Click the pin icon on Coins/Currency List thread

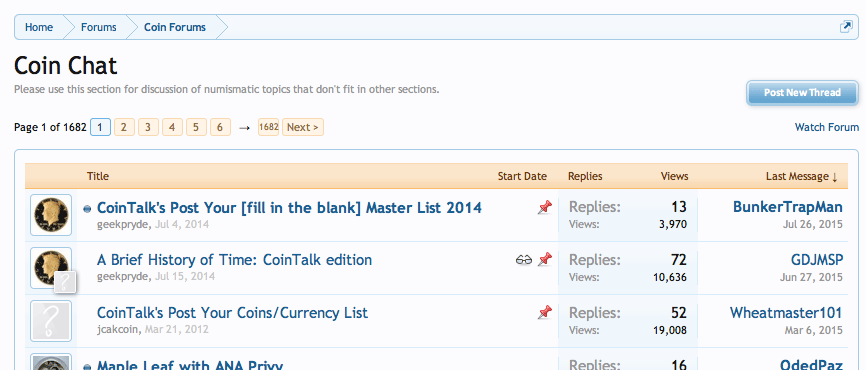545,313
